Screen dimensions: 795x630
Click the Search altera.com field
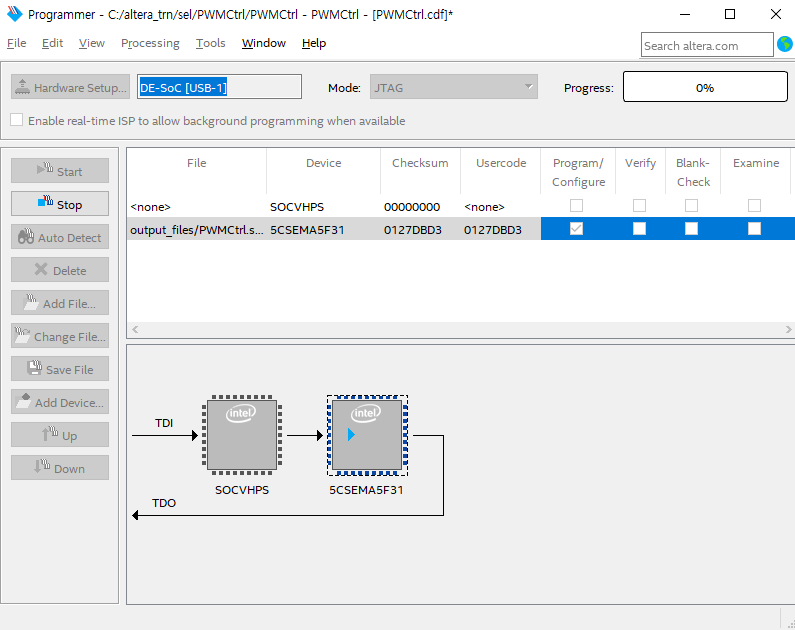click(x=707, y=45)
